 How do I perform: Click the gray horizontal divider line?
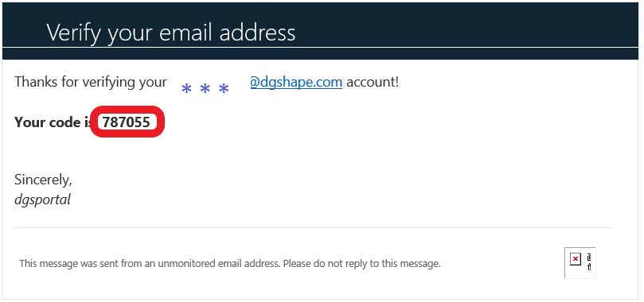point(313,227)
